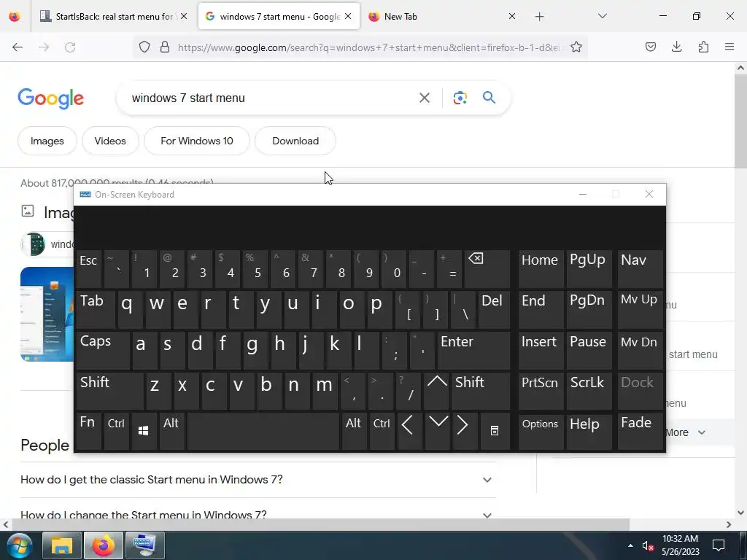747x560 pixels.
Task: Tap the context menu key on the keyboard
Action: pos(495,431)
